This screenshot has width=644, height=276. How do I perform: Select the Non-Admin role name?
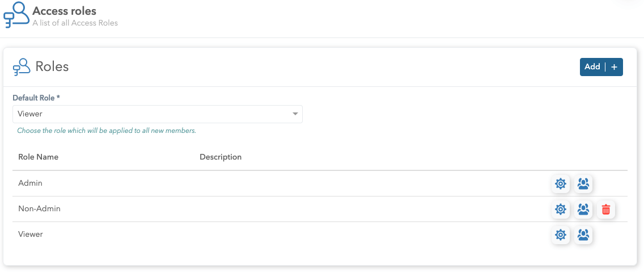tap(39, 208)
